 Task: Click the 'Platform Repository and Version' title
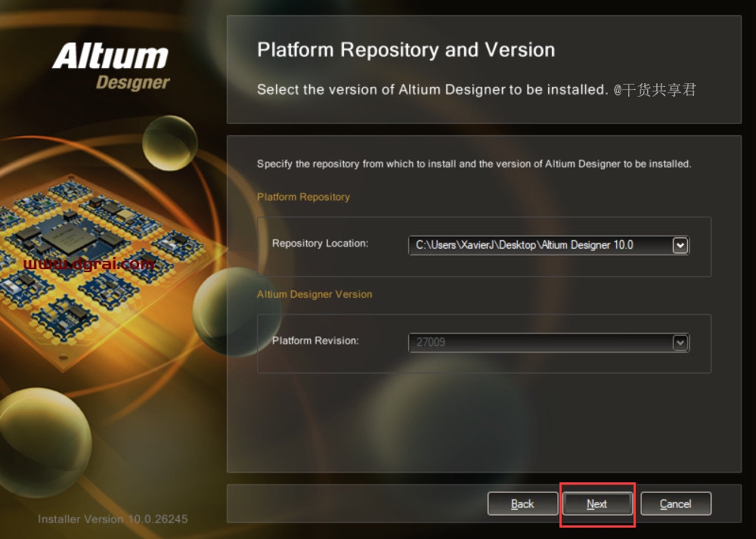[406, 50]
